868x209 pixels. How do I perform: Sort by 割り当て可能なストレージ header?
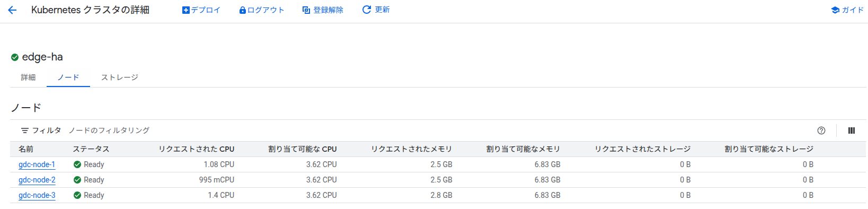(768, 149)
